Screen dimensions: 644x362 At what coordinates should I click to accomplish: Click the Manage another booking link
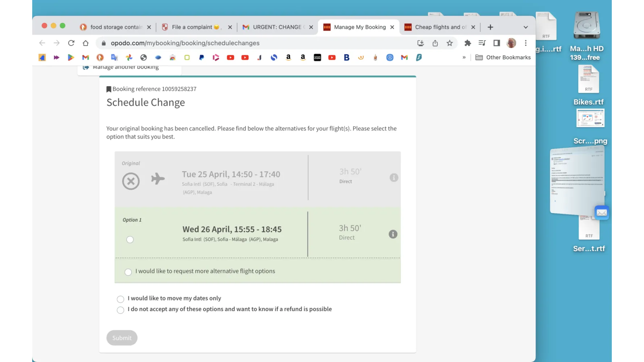point(125,67)
